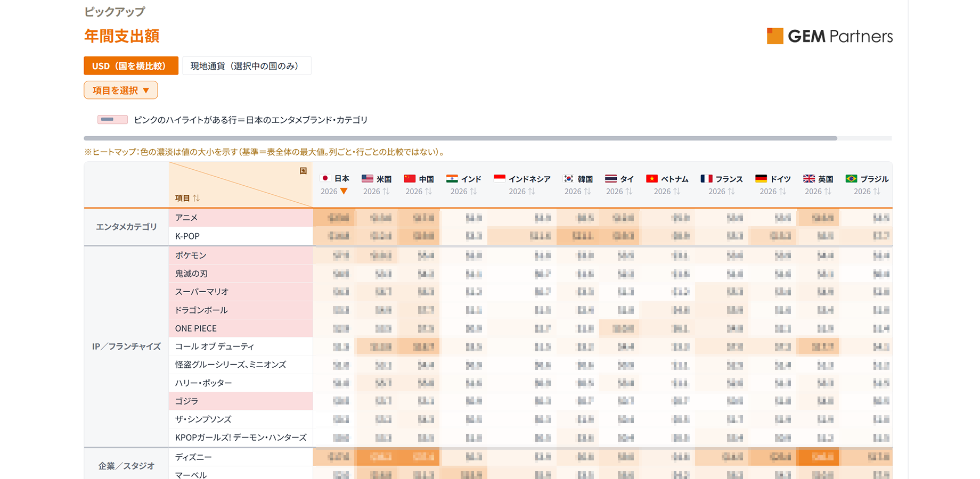
Task: Sort by the インド 2026 column arrows
Action: coord(473,191)
